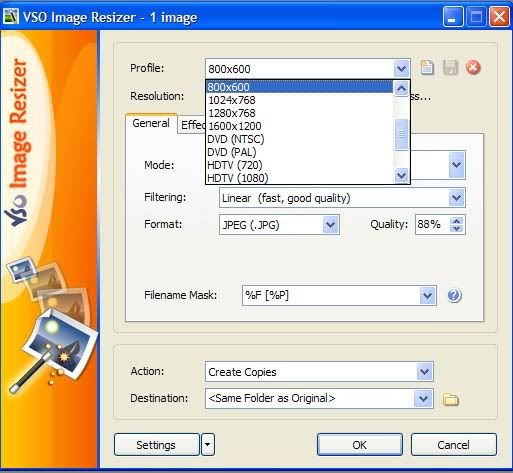Viewport: 513px width, 473px height.
Task: Increase Quality with the up spinner
Action: (456, 220)
